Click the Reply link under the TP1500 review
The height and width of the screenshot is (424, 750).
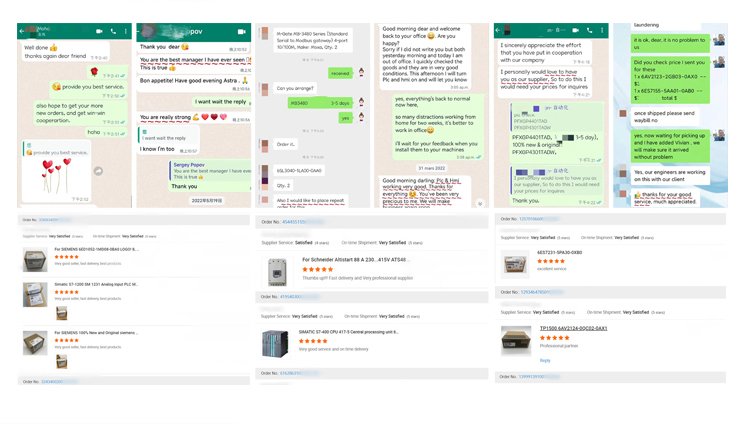(x=545, y=360)
